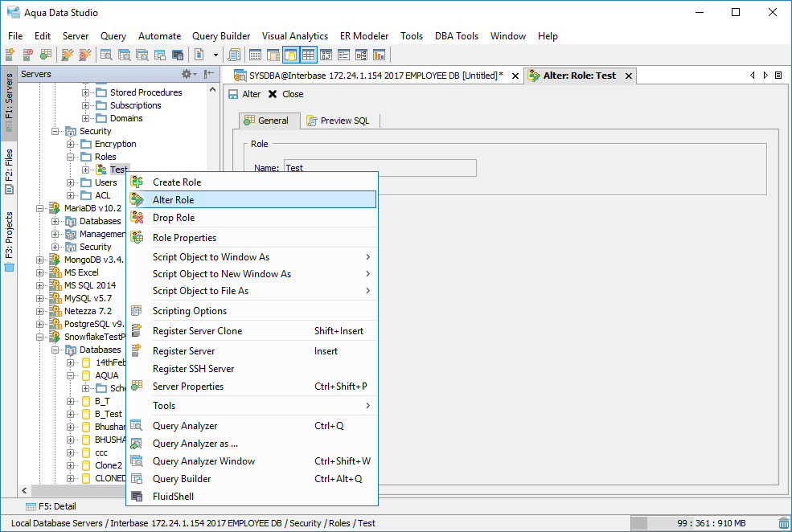Open the Visual Analytics menu
This screenshot has height=532, width=792.
click(x=295, y=36)
